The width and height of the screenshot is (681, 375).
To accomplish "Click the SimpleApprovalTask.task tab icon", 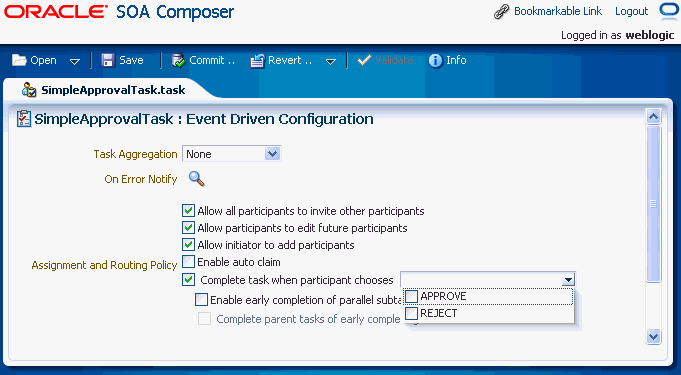I will pos(29,90).
